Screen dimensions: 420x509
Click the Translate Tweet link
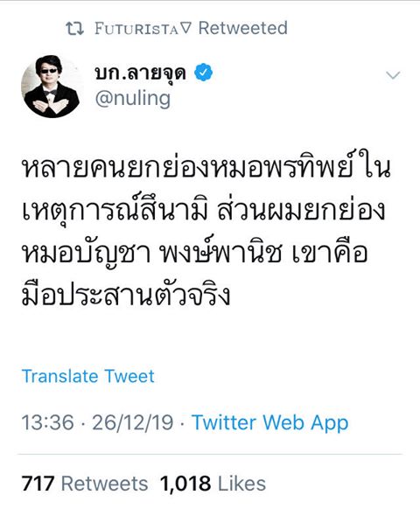(x=88, y=377)
